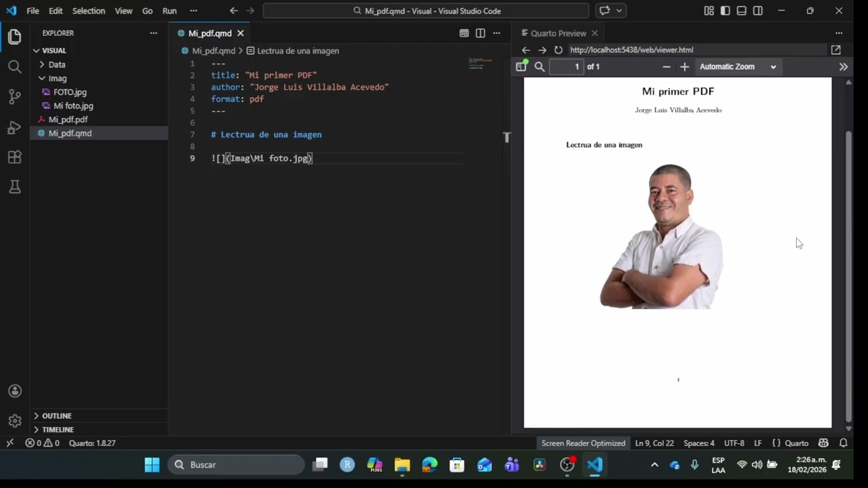868x488 pixels.
Task: Open Quarto Preview more actions menu
Action: (x=839, y=33)
